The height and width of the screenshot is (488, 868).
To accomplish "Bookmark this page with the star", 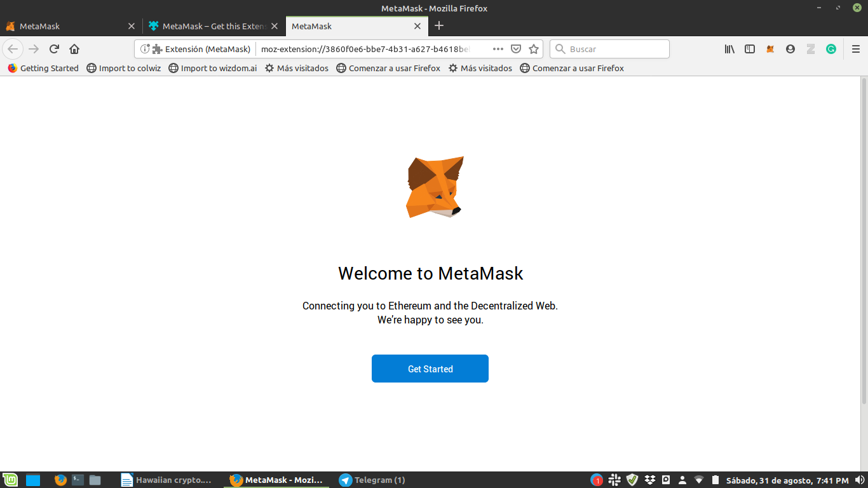I will (534, 49).
